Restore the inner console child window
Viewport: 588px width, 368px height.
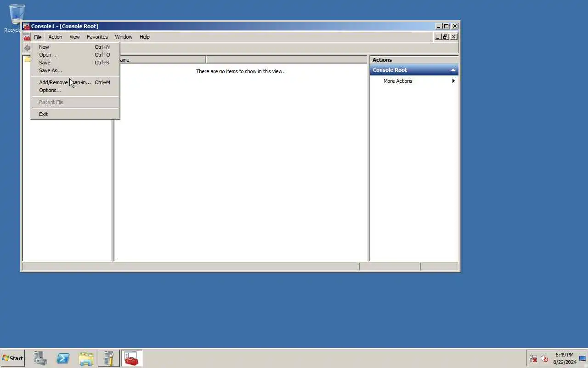click(x=445, y=37)
